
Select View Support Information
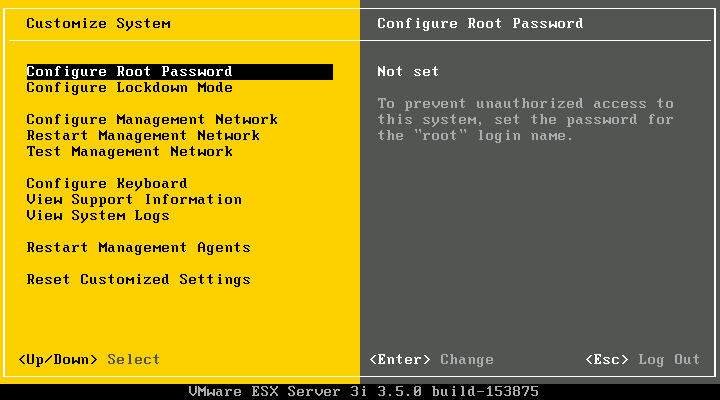coord(134,200)
